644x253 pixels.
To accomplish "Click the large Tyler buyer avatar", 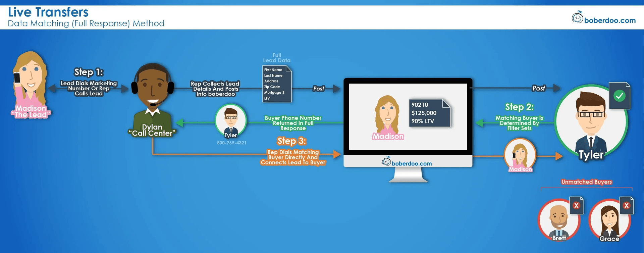I will click(591, 122).
